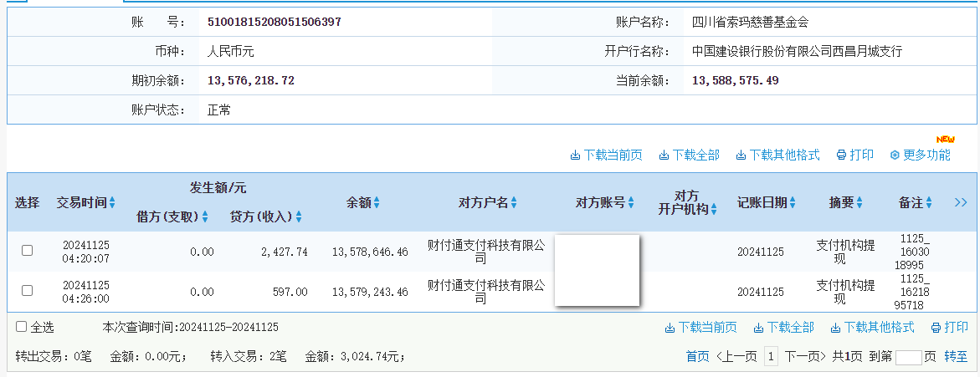Viewport: 980px width, 377px height.
Task: Sort by 余额 column arrows
Action: point(377,203)
